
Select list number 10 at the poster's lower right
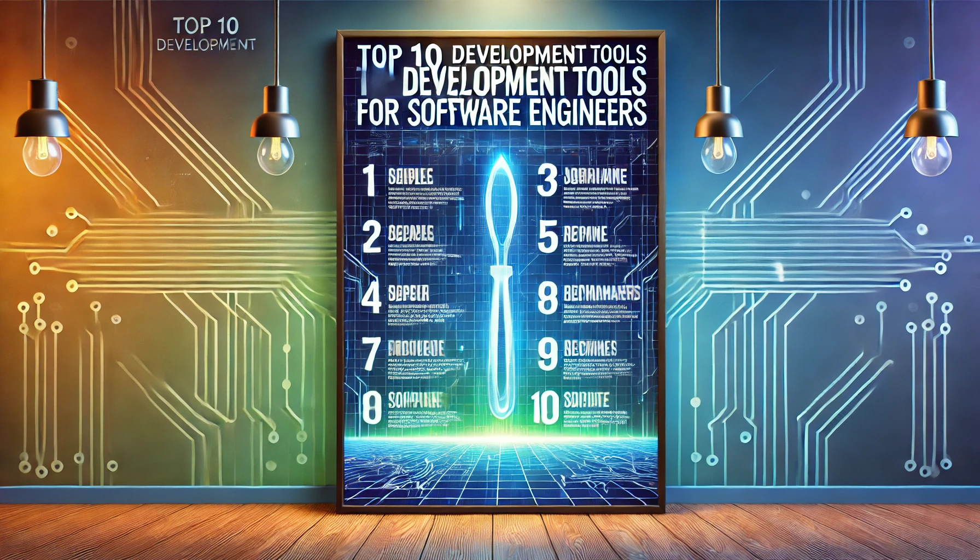[x=545, y=407]
